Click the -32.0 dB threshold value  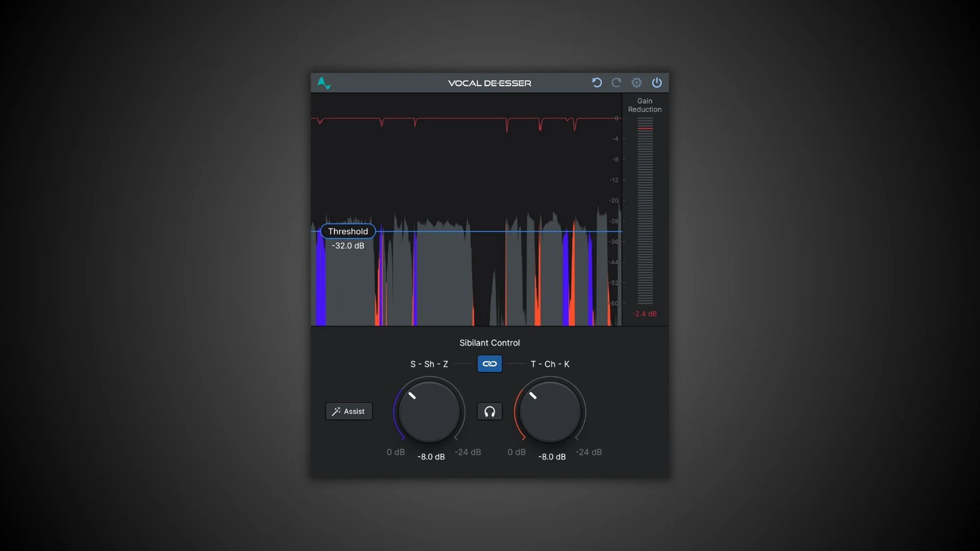(x=348, y=246)
